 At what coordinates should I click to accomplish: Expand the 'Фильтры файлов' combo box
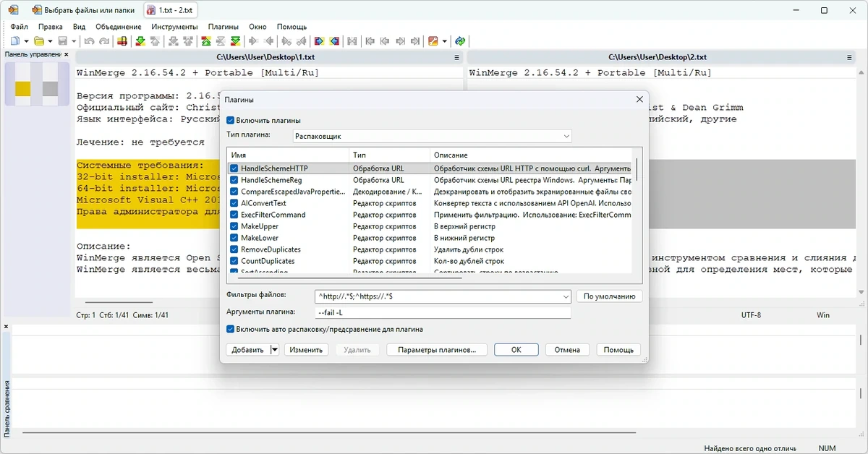pyautogui.click(x=566, y=296)
